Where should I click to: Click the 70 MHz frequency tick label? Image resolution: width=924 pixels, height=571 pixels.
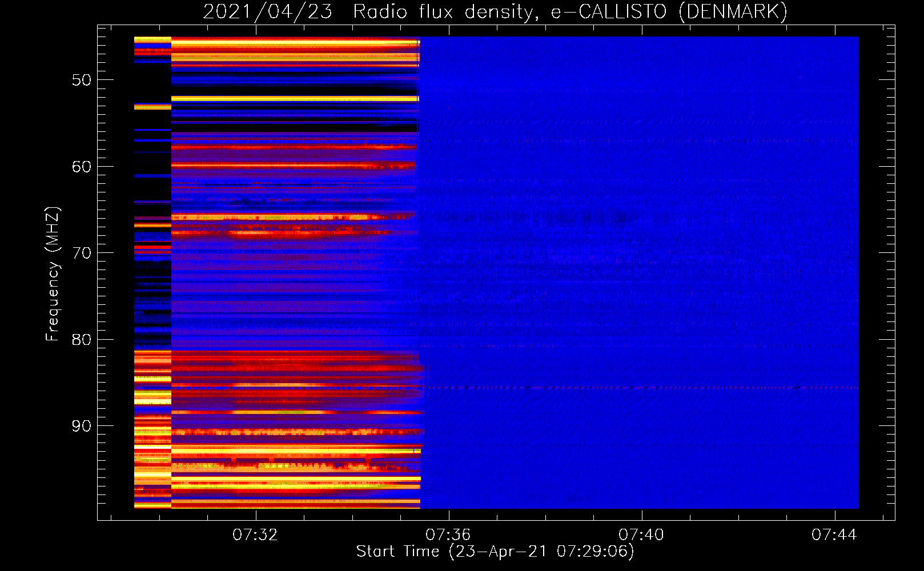[x=82, y=253]
